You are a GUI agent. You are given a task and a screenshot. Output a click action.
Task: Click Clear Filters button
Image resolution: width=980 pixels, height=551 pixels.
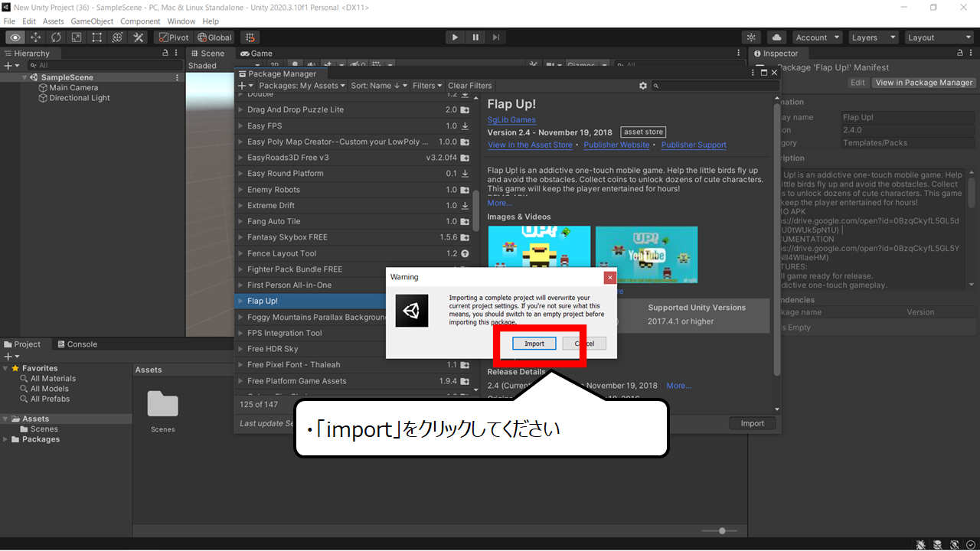coord(470,86)
